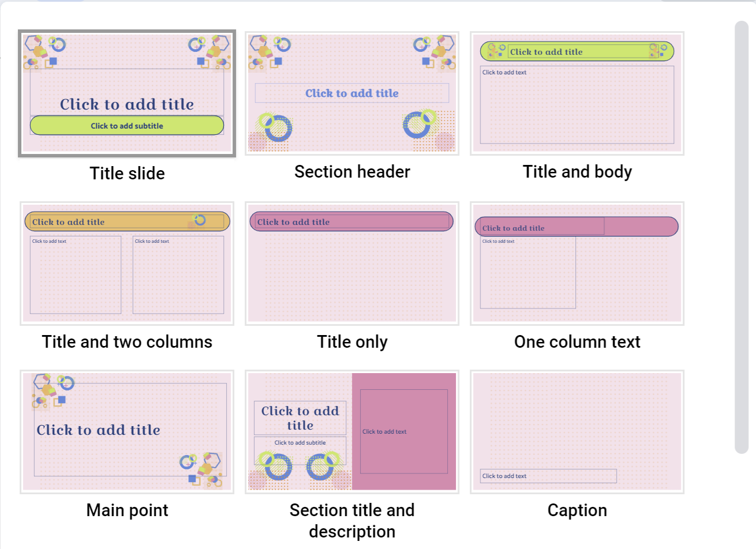The image size is (756, 549).
Task: Click the title placeholder in Title slide preview
Action: [127, 104]
